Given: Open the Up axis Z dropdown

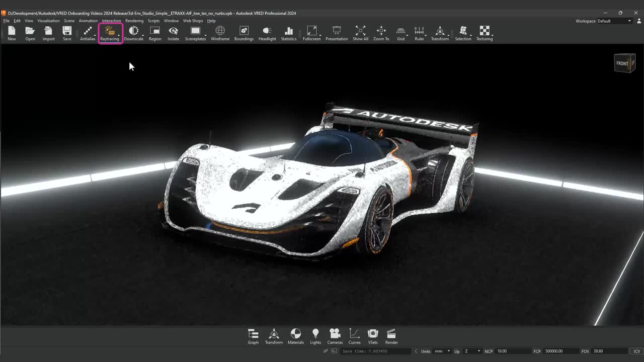Looking at the screenshot, I should point(472,351).
